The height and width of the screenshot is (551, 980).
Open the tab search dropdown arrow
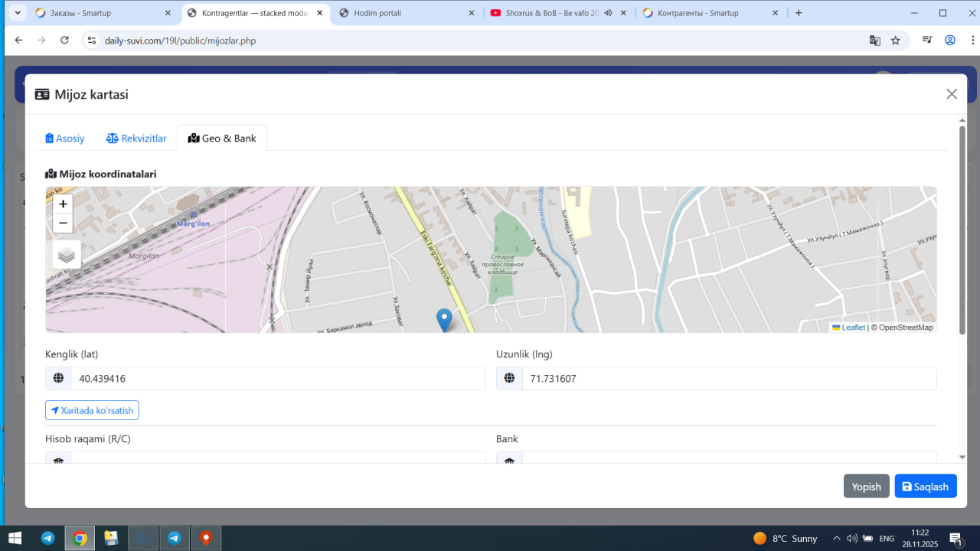click(18, 13)
